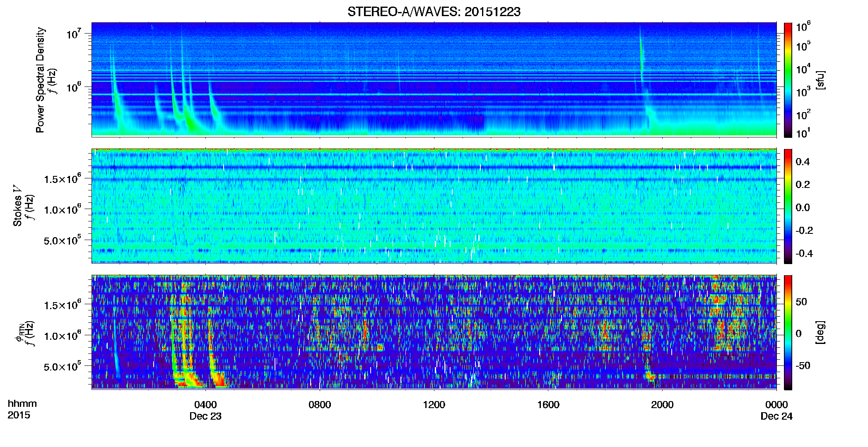Click the 10^3 value on the sfu colorbar
Viewport: 868px width, 447px height.
pyautogui.click(x=803, y=91)
